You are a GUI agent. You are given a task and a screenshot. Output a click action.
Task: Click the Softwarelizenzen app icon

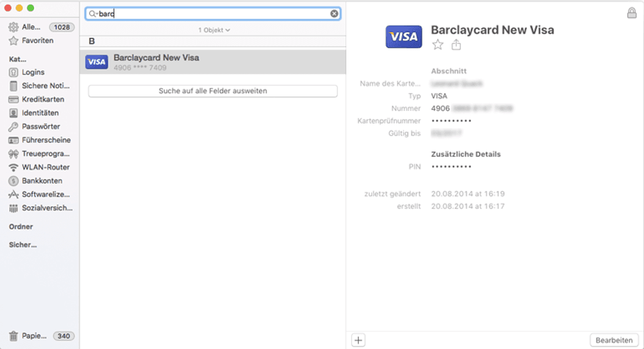[x=13, y=194]
